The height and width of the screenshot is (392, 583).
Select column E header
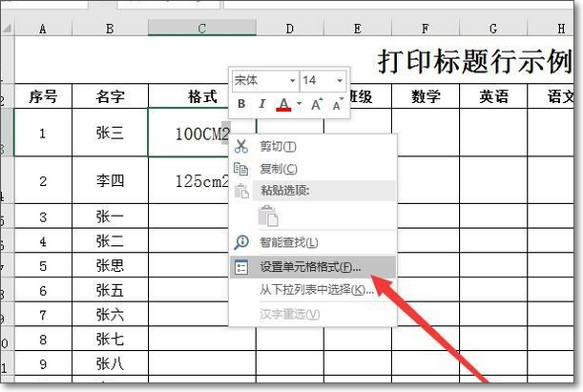click(358, 29)
